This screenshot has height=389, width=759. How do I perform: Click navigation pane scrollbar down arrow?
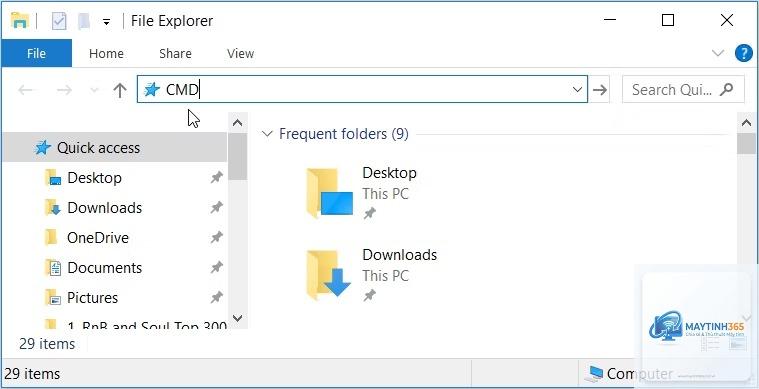pos(237,318)
